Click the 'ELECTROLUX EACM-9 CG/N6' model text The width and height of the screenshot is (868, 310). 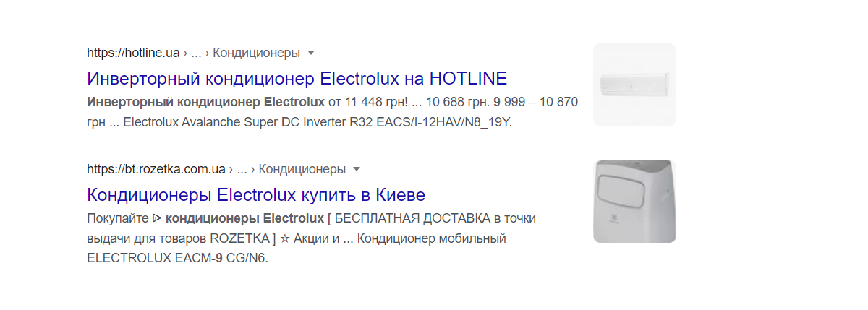click(x=177, y=258)
